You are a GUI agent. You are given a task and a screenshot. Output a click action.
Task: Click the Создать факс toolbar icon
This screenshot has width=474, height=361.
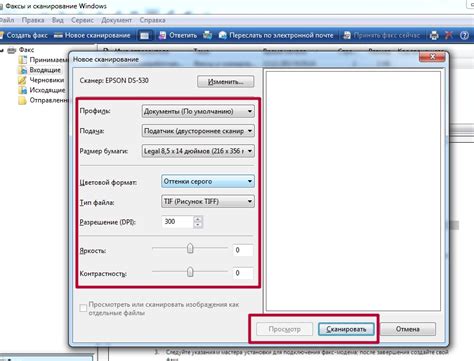tap(1, 35)
